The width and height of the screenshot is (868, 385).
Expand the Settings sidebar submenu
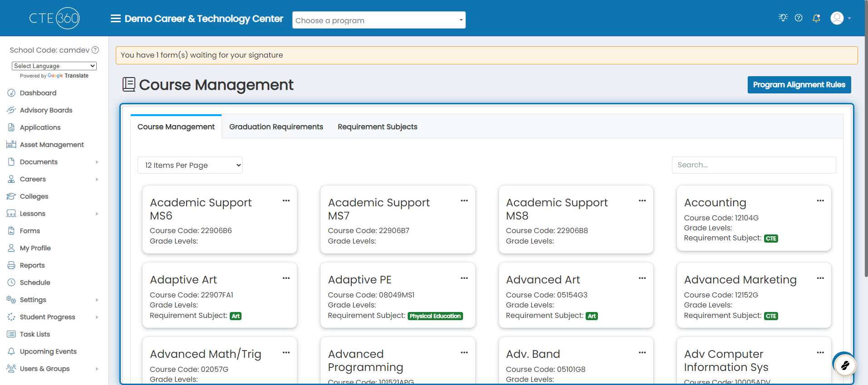(x=97, y=300)
